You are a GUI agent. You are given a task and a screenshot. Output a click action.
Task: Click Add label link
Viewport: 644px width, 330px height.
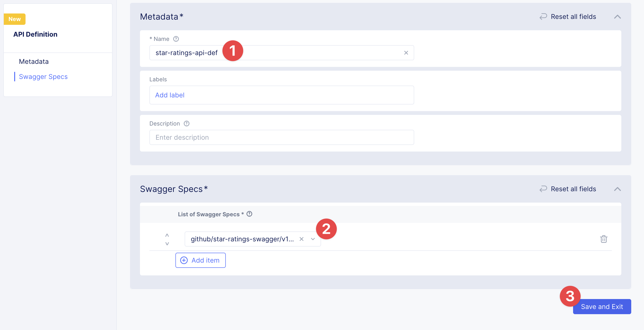click(x=170, y=95)
